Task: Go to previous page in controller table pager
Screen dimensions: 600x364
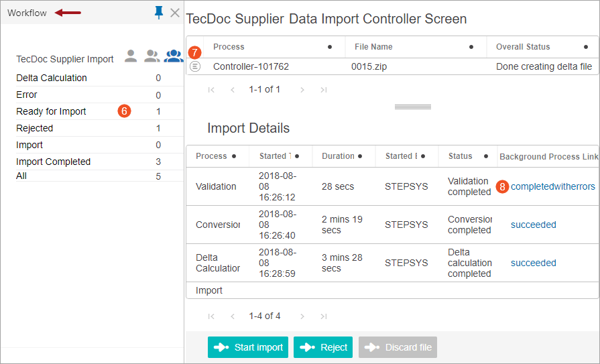Action: point(233,90)
